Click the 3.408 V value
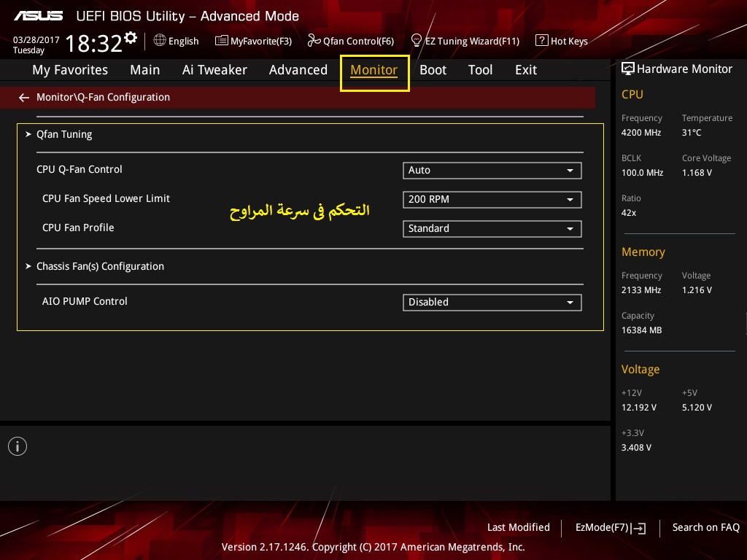Viewport: 747px width, 560px height. pos(636,448)
